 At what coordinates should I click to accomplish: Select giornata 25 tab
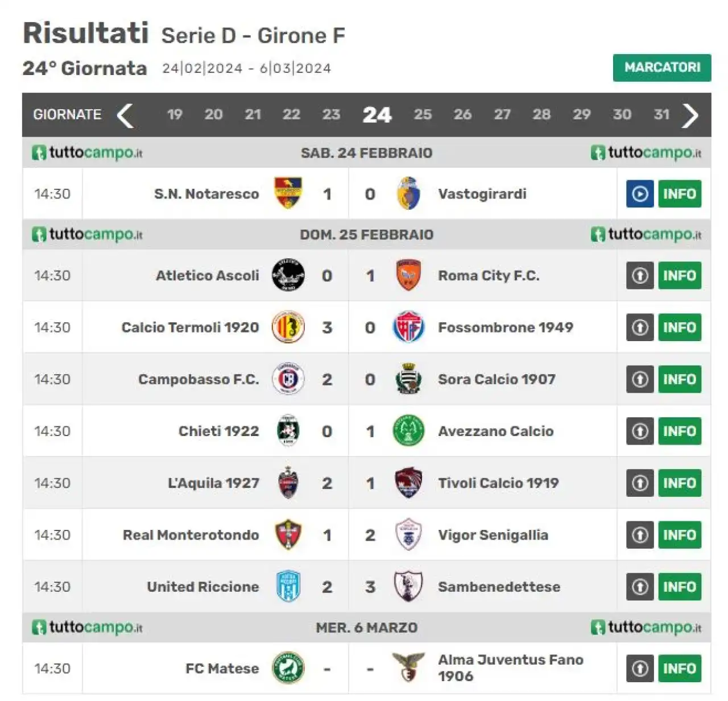click(423, 114)
